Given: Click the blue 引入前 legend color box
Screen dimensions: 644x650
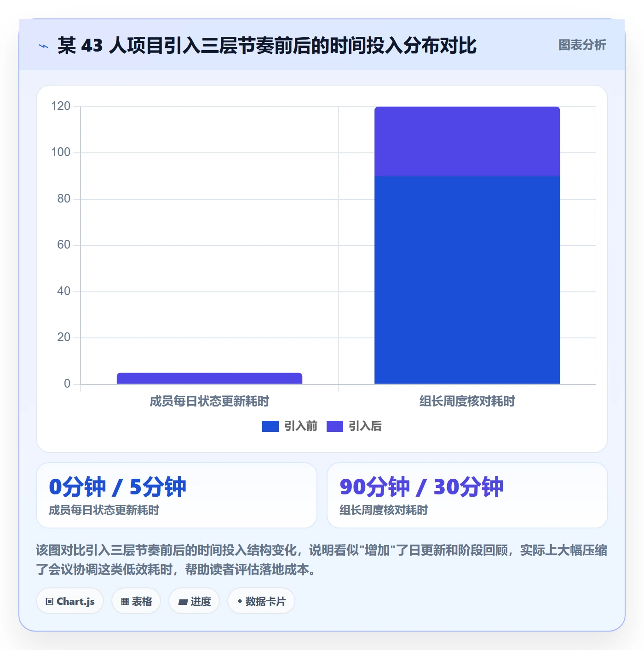Looking at the screenshot, I should click(270, 426).
